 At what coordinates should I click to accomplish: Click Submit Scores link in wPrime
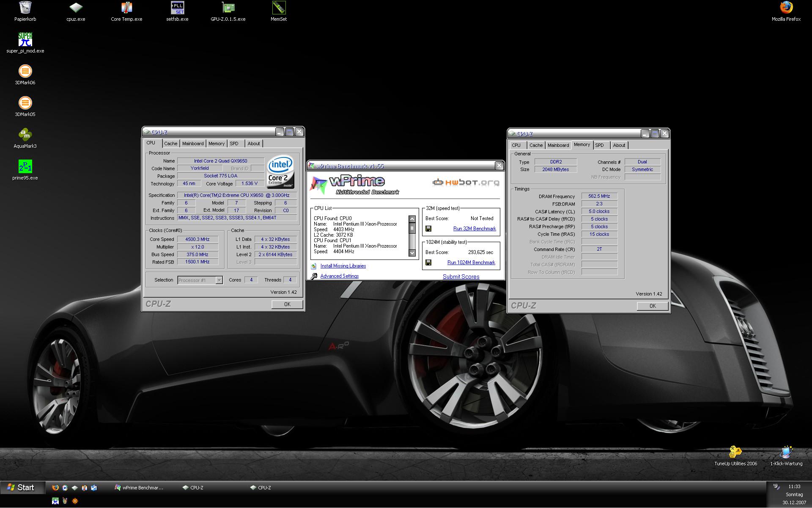tap(461, 276)
